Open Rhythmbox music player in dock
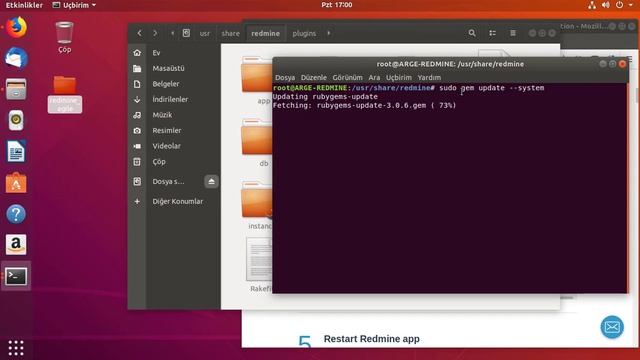 coord(16,120)
